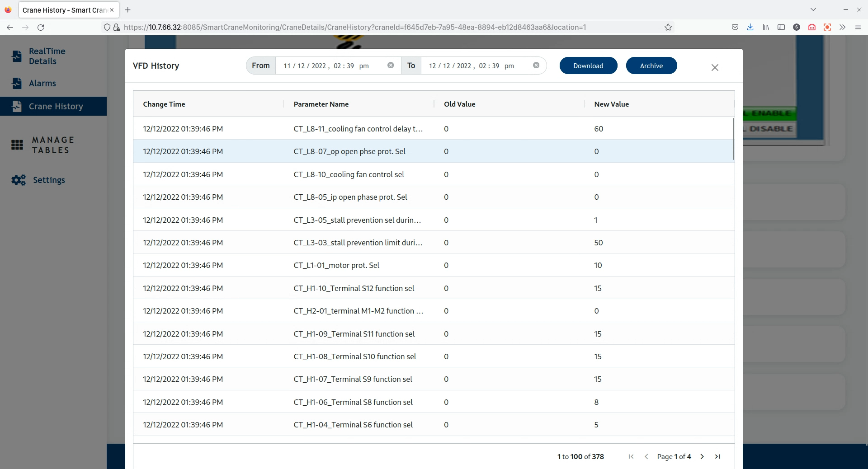Close the VFD History dialog
The image size is (868, 469).
[715, 67]
